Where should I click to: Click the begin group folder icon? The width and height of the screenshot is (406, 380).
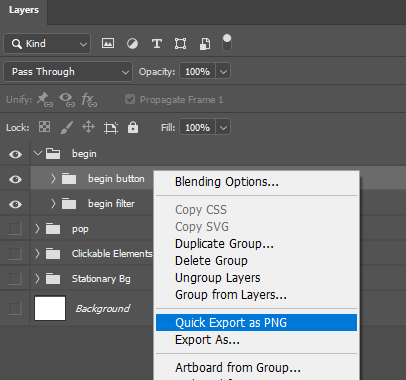pyautogui.click(x=53, y=154)
